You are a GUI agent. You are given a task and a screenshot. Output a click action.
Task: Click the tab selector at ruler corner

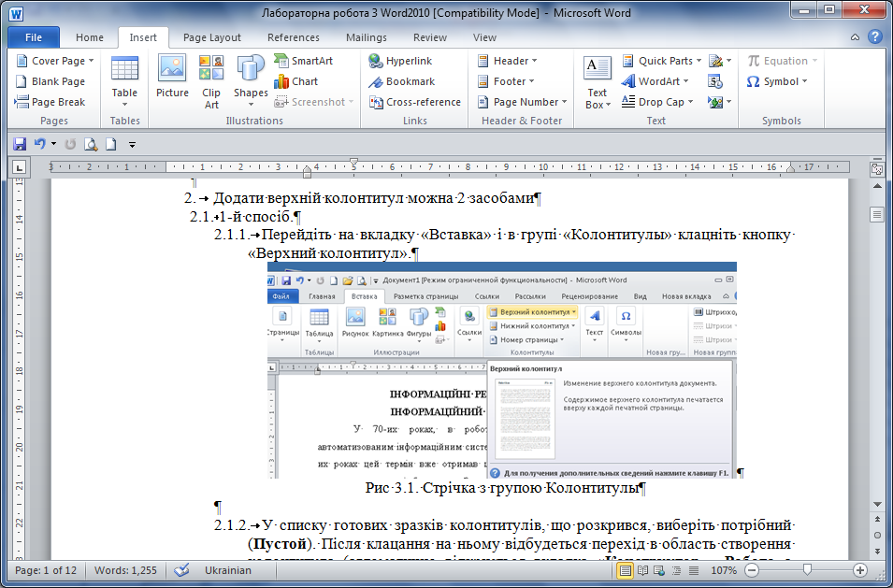[x=20, y=167]
